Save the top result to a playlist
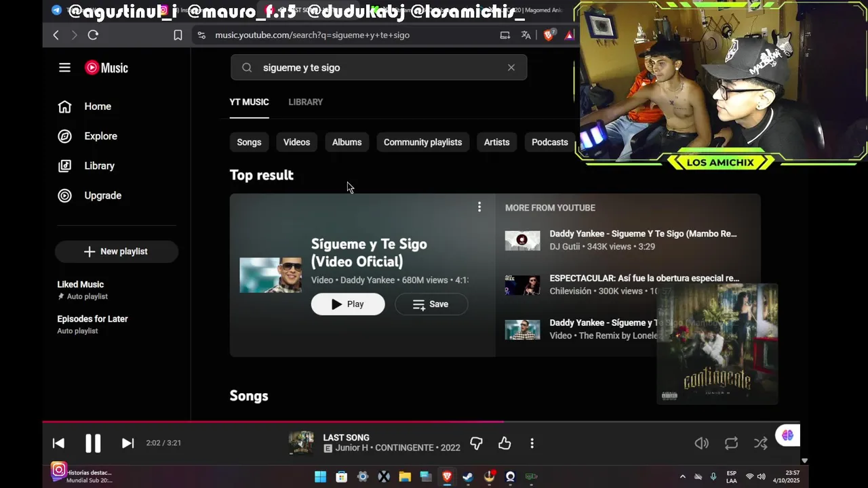The width and height of the screenshot is (868, 488). click(431, 304)
